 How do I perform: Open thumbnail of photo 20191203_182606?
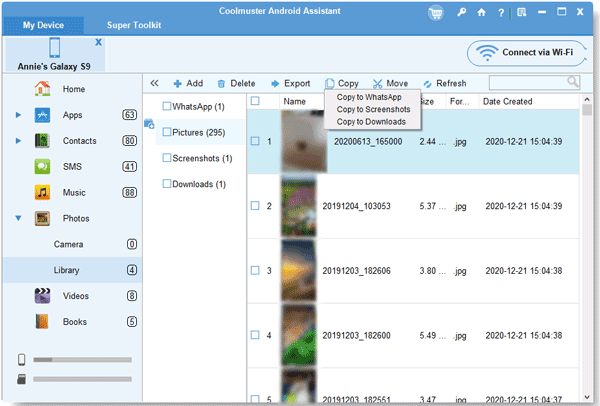tap(299, 271)
